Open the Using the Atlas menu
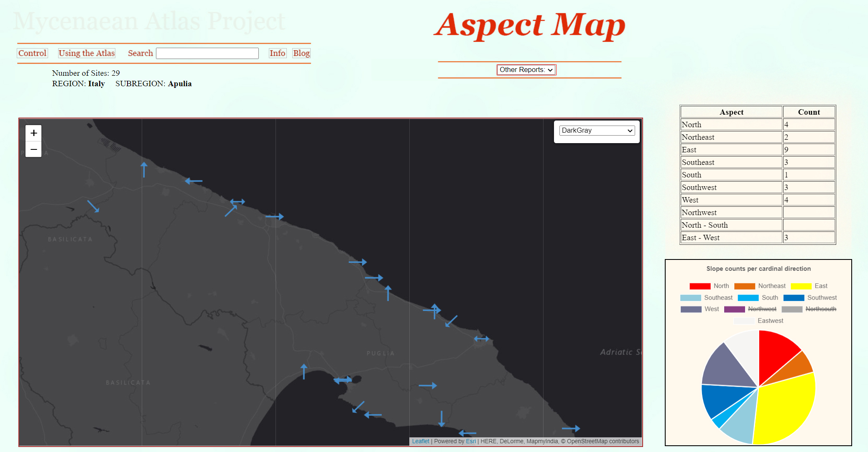 (87, 53)
